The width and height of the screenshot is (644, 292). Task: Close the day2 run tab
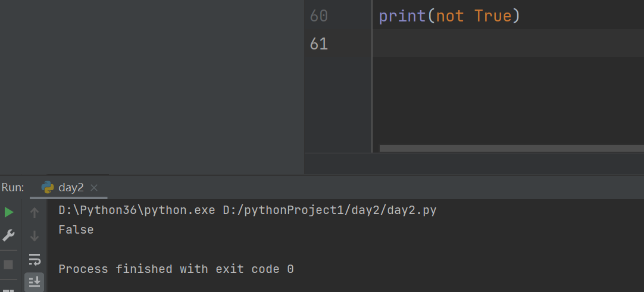click(93, 188)
